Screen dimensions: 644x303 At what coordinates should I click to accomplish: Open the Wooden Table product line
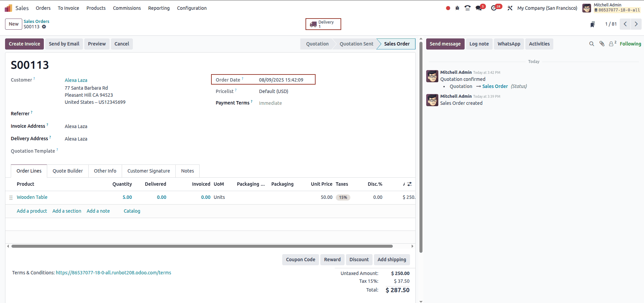pyautogui.click(x=32, y=197)
